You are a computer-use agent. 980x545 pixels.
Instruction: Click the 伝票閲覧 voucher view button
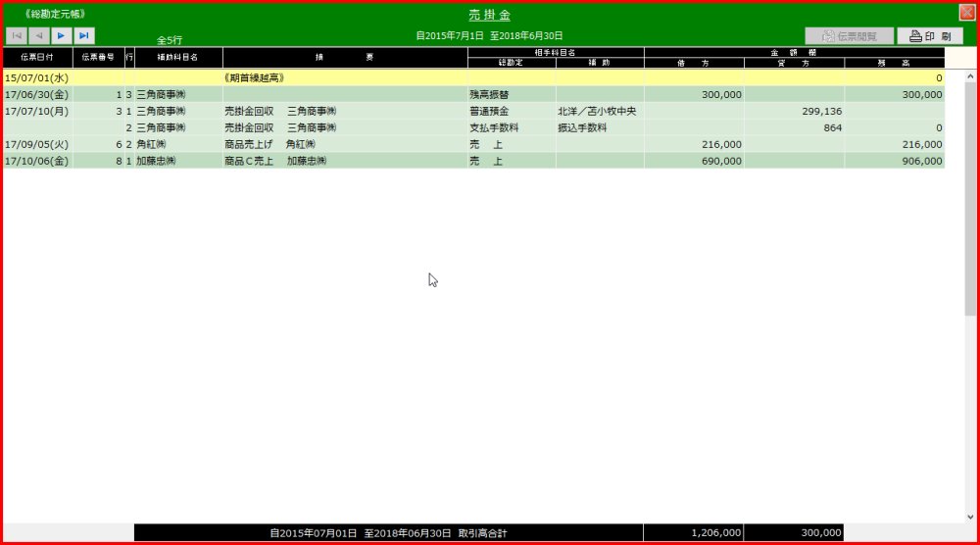[849, 36]
